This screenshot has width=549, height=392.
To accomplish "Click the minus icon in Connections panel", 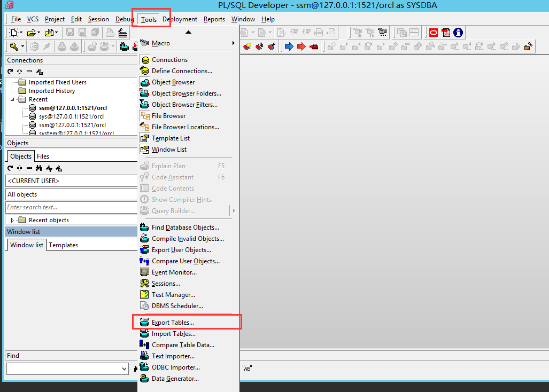I will pos(29,72).
